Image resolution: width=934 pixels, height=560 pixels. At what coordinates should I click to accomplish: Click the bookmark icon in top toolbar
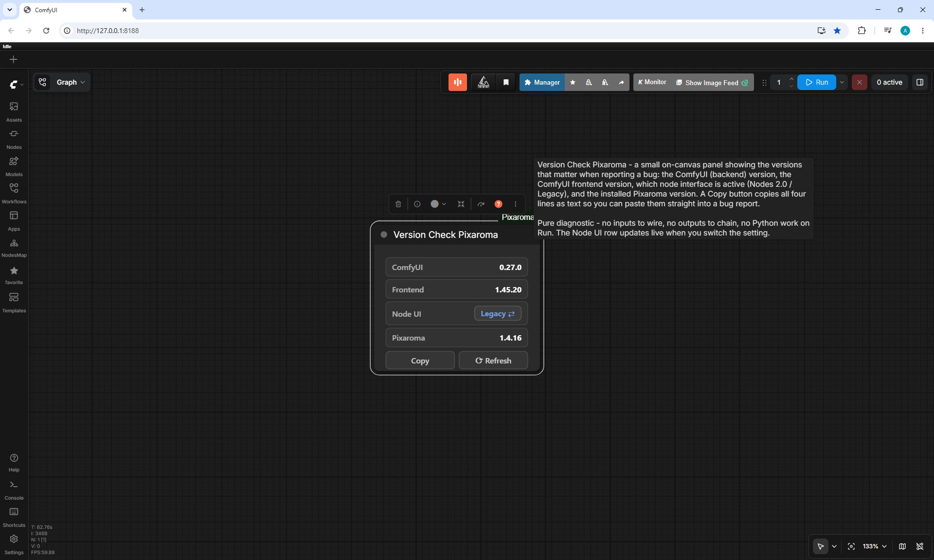point(506,82)
